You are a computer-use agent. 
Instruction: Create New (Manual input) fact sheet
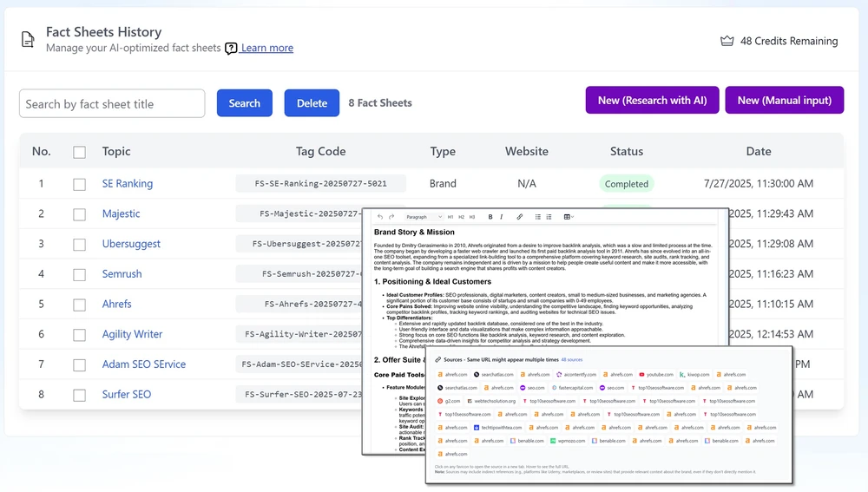[x=785, y=100]
